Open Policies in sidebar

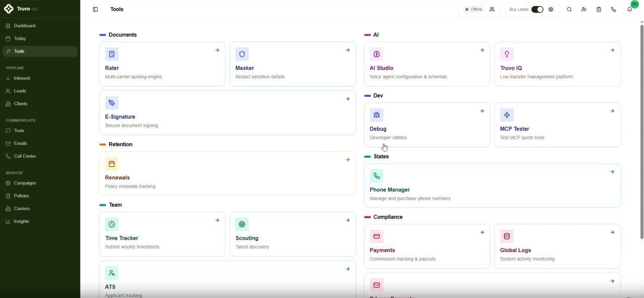pyautogui.click(x=40, y=196)
